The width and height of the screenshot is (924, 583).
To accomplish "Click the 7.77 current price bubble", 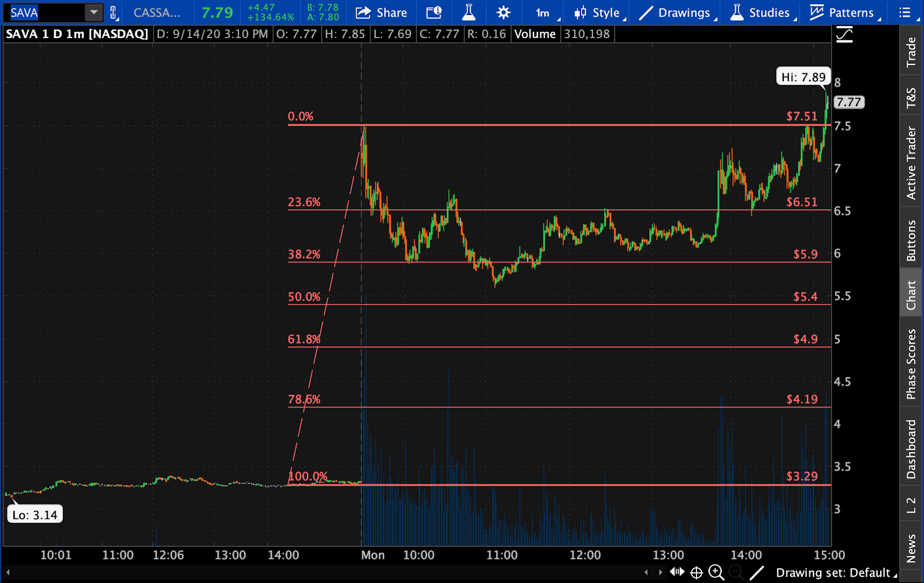I will [x=849, y=102].
